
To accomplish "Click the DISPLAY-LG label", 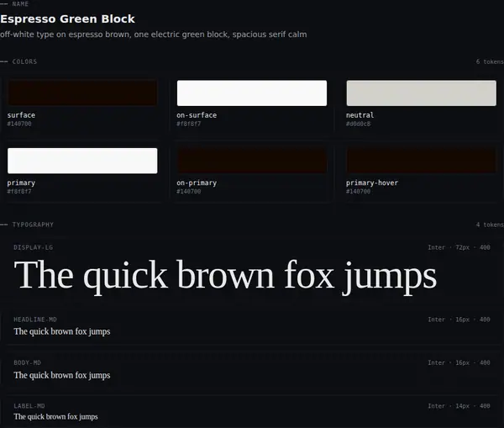I will [x=33, y=247].
